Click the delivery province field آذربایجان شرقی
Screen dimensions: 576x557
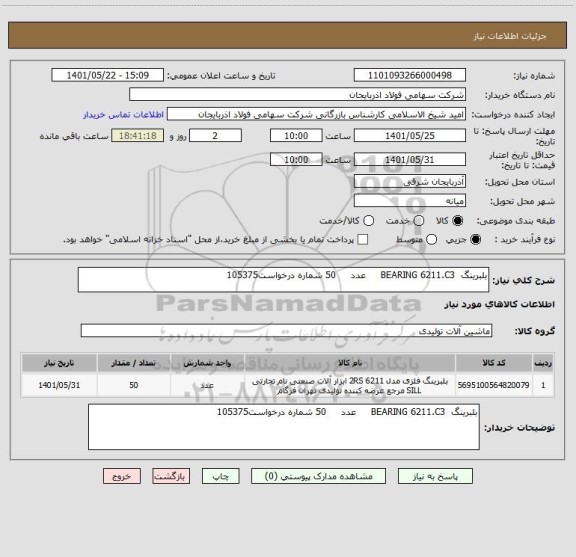(x=410, y=182)
